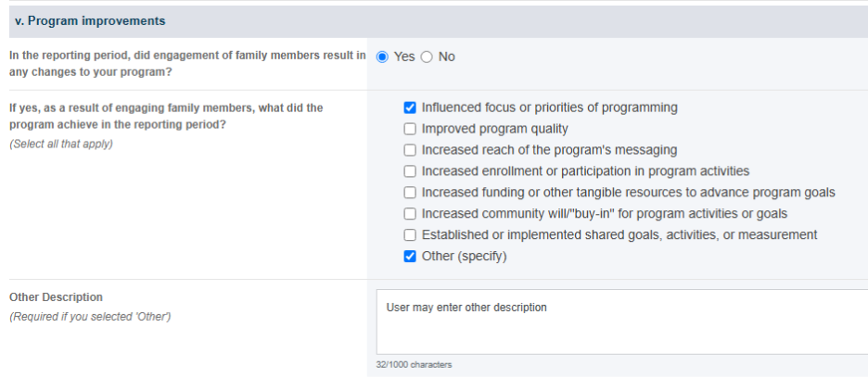This screenshot has width=868, height=378.
Task: Click the 32/1000 characters counter text
Action: (x=414, y=365)
